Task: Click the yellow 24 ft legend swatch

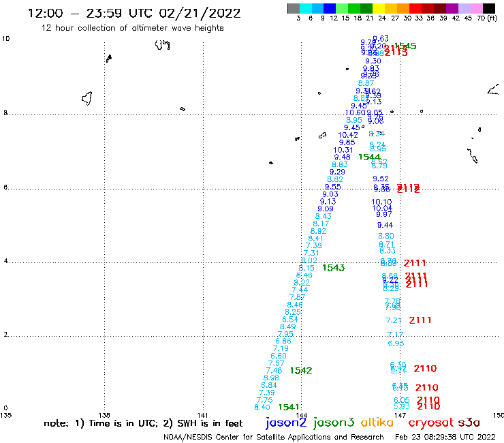Action: 379,8
